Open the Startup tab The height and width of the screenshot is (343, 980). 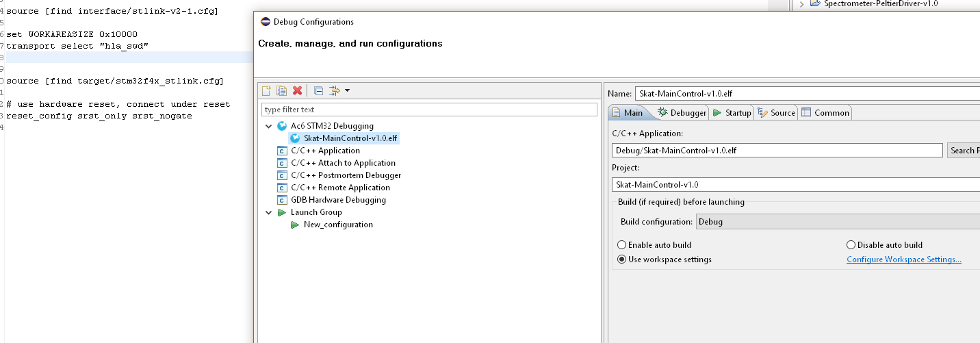[732, 113]
